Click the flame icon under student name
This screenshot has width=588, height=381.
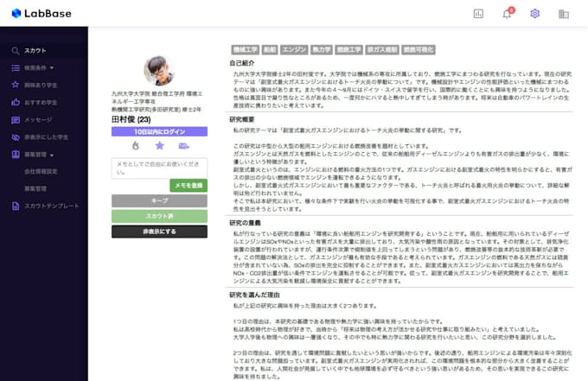[136, 146]
